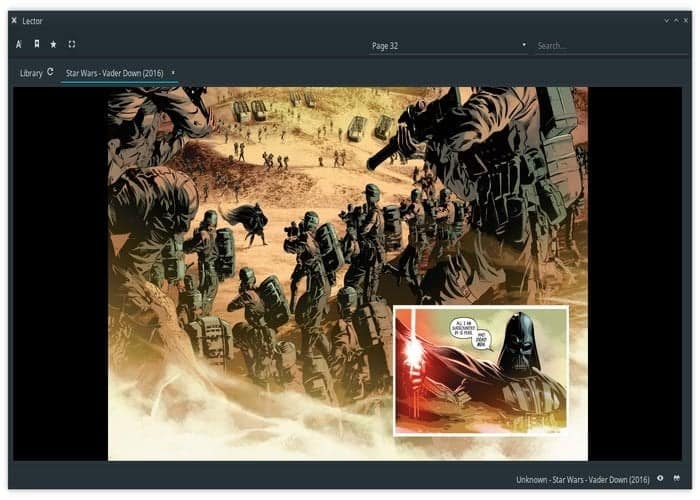Click the bookmark icon in the toolbar
The width and height of the screenshot is (700, 500).
point(37,44)
